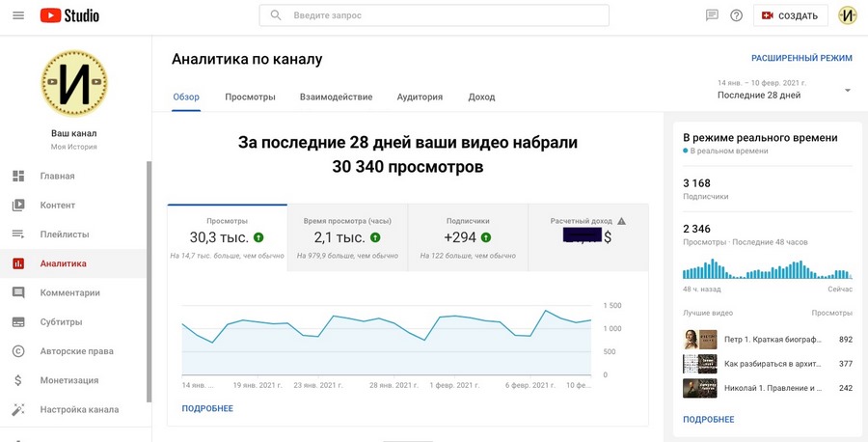Go to Контент in sidebar
The width and height of the screenshot is (868, 442).
pyautogui.click(x=57, y=206)
